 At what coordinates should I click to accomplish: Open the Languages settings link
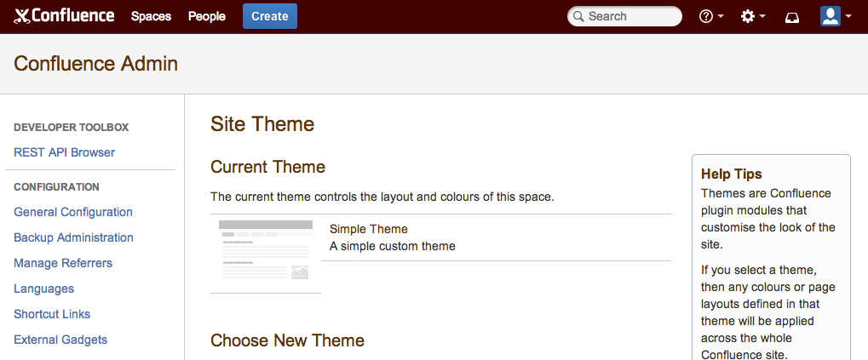coord(43,289)
